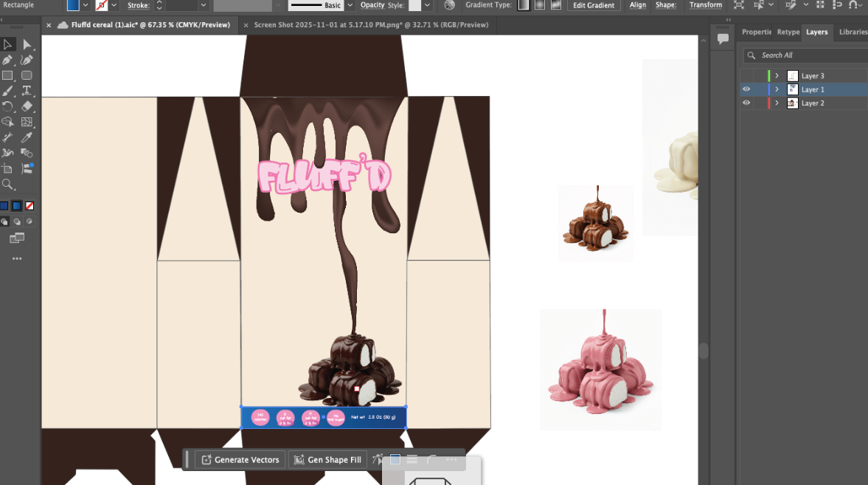Hide Layer 2 with eye icon
868x485 pixels.
click(746, 103)
